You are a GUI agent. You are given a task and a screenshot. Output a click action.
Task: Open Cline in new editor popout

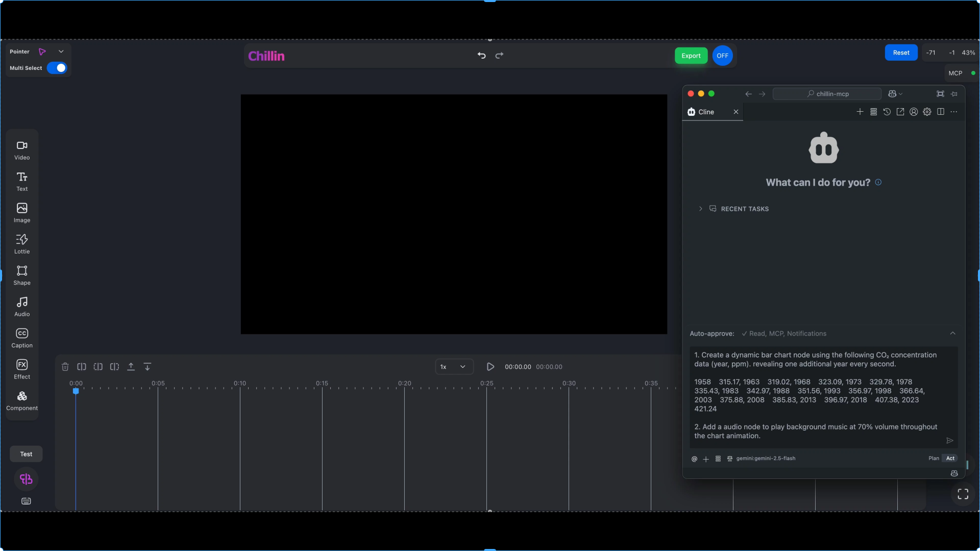[900, 112]
